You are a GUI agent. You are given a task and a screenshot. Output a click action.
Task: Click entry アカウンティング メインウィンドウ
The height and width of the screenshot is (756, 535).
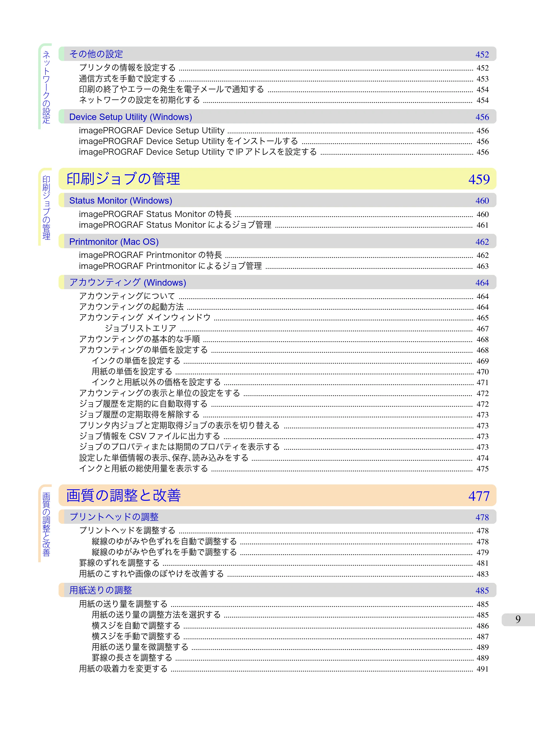284,318
